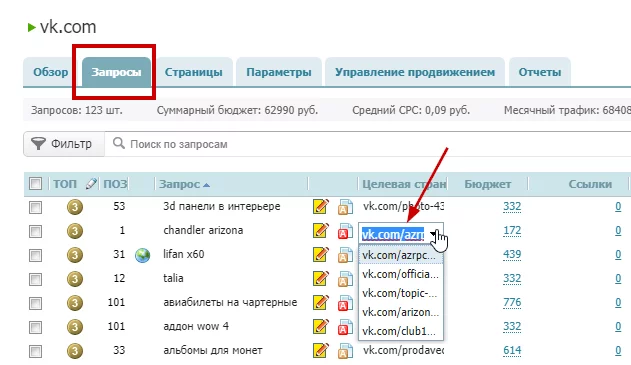Click target page 'vk.com/prodavec' cell

pos(403,351)
